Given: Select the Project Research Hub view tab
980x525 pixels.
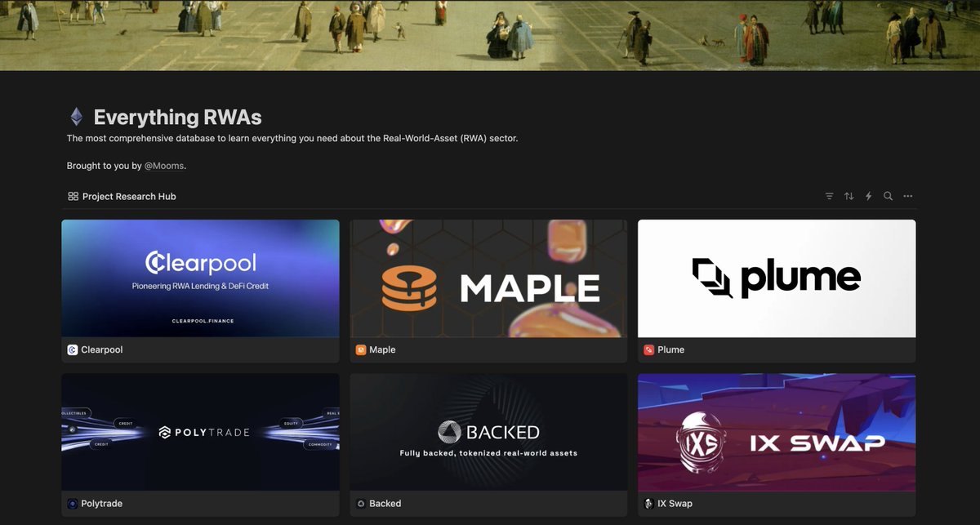Looking at the screenshot, I should tap(122, 196).
